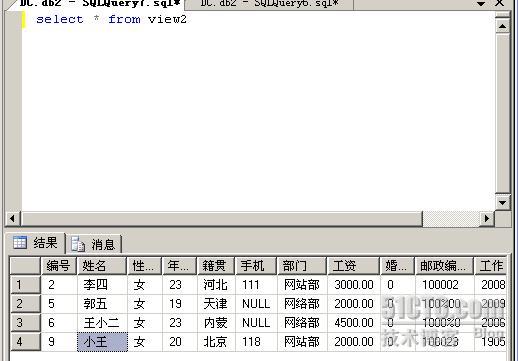
Task: Click the 手机 cell 118
Action: 256,342
